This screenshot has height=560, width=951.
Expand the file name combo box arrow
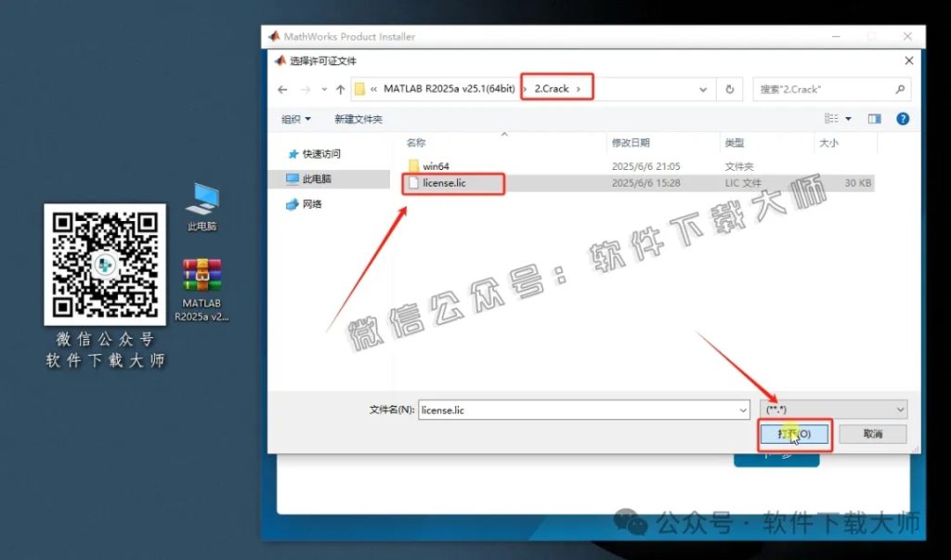[741, 409]
